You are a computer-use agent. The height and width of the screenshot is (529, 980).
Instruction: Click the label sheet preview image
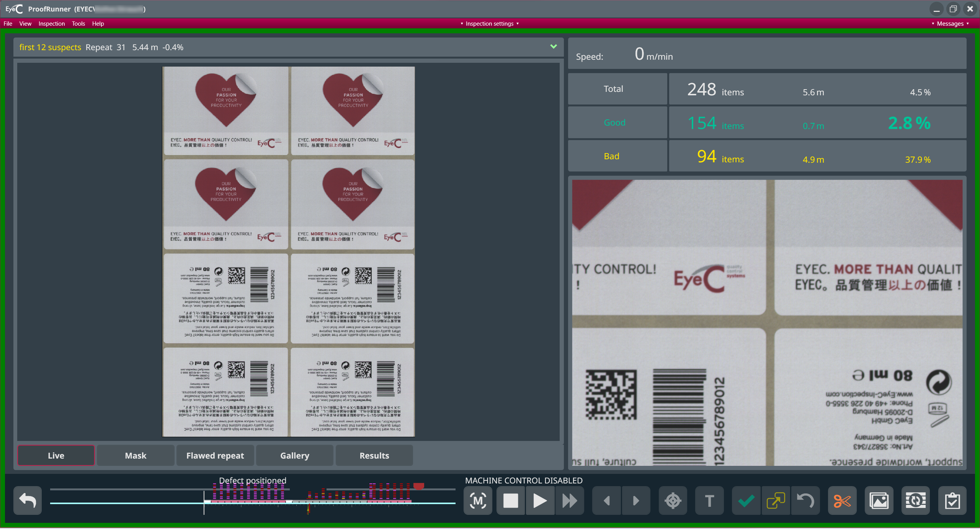point(289,252)
